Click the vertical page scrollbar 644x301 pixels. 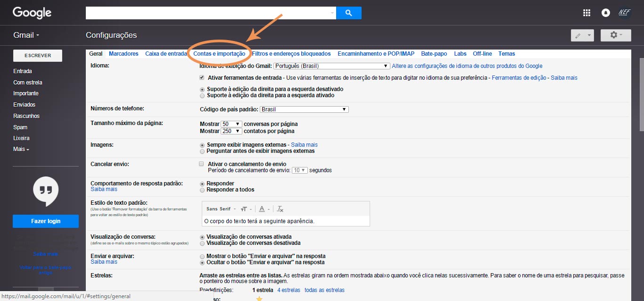(642, 94)
